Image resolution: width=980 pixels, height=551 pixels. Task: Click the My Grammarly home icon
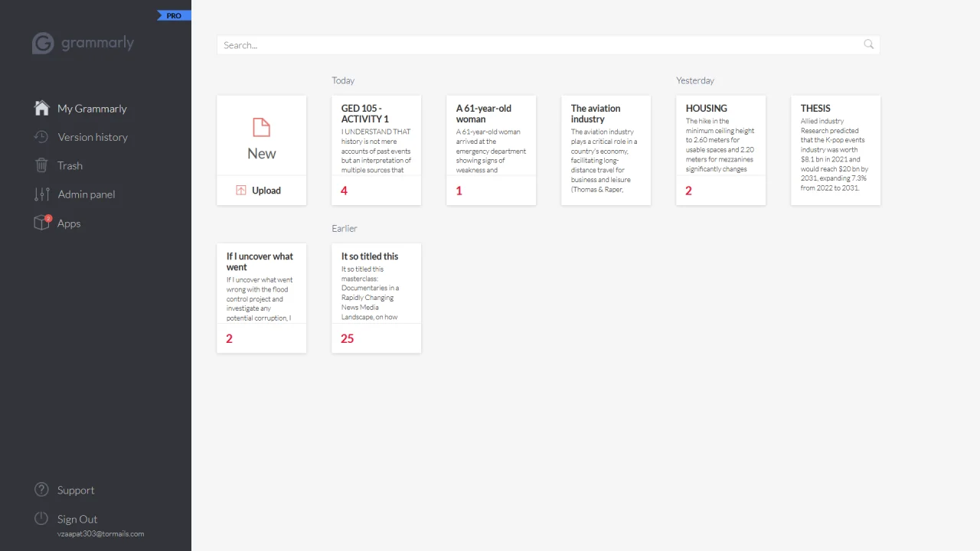[42, 108]
